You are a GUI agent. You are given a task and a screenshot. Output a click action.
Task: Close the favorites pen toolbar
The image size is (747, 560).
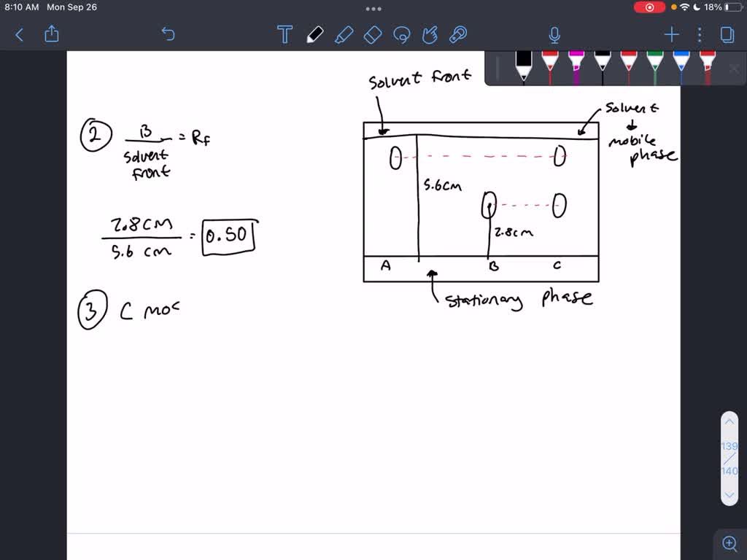click(734, 69)
